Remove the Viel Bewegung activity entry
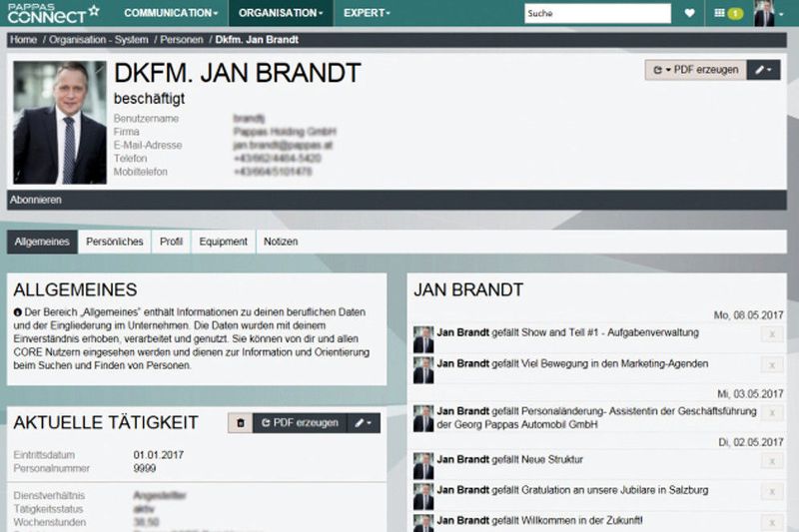This screenshot has width=799, height=532. click(x=772, y=365)
